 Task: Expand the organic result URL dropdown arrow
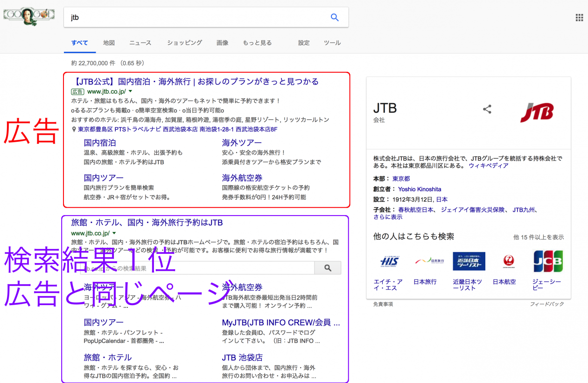(x=114, y=233)
